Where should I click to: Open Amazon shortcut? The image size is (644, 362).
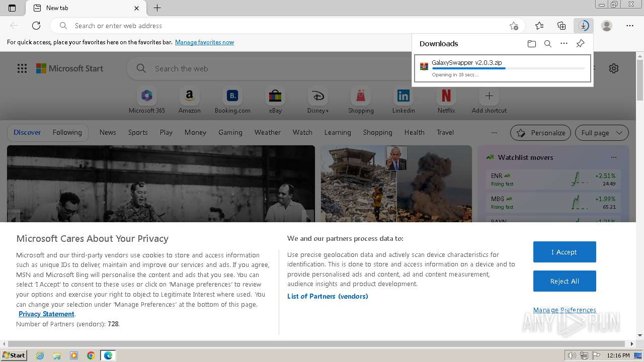190,101
